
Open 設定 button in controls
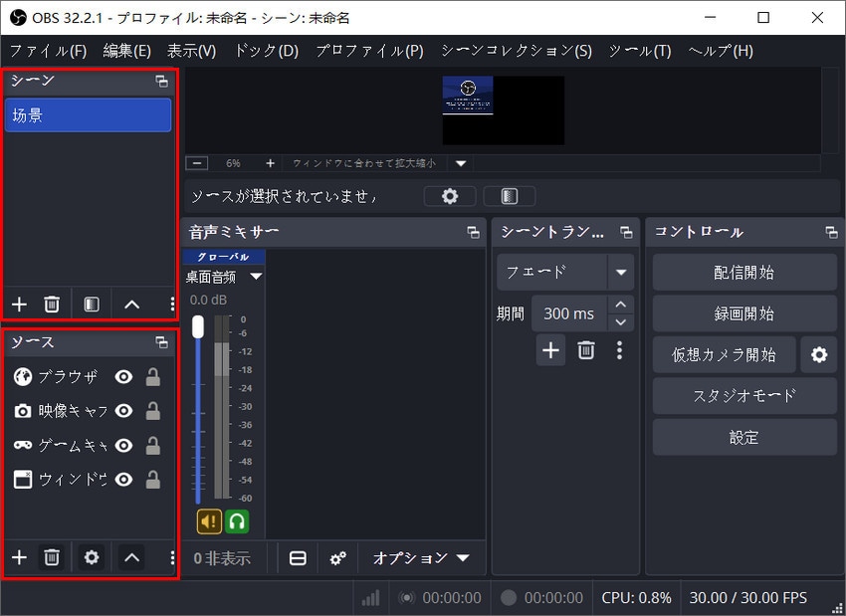point(744,437)
